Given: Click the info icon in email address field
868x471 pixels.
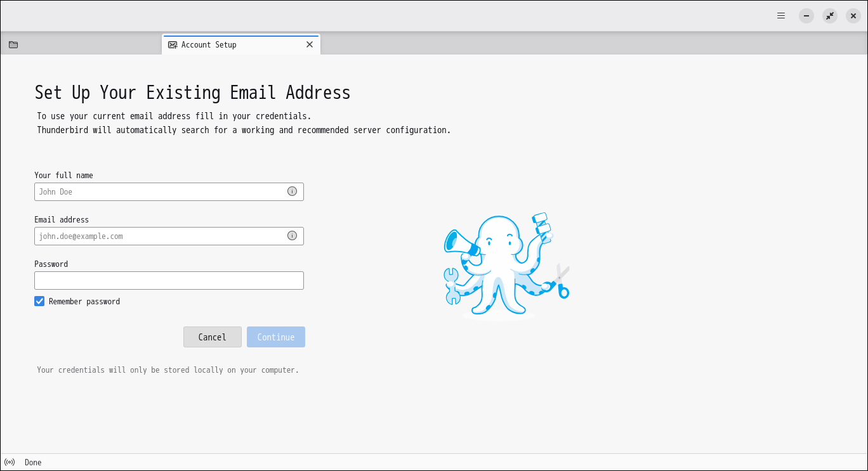Looking at the screenshot, I should 292,236.
